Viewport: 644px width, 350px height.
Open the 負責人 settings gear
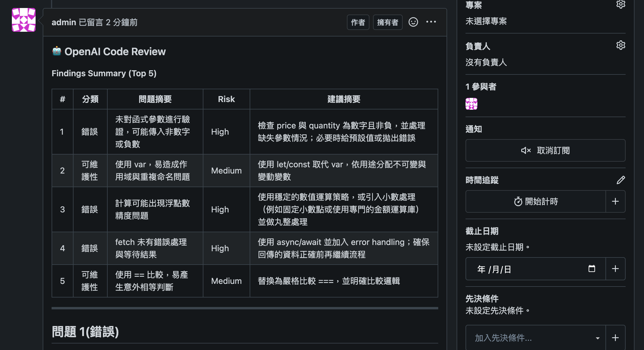[x=621, y=45]
